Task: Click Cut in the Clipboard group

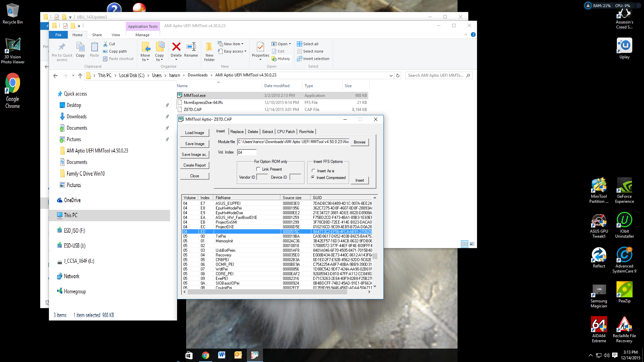Action: click(x=109, y=44)
